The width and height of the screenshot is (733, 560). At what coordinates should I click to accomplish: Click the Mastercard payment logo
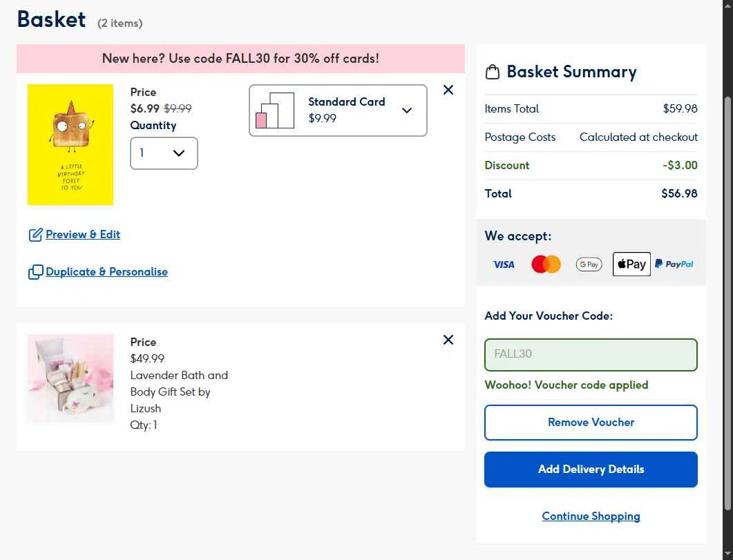(x=546, y=264)
